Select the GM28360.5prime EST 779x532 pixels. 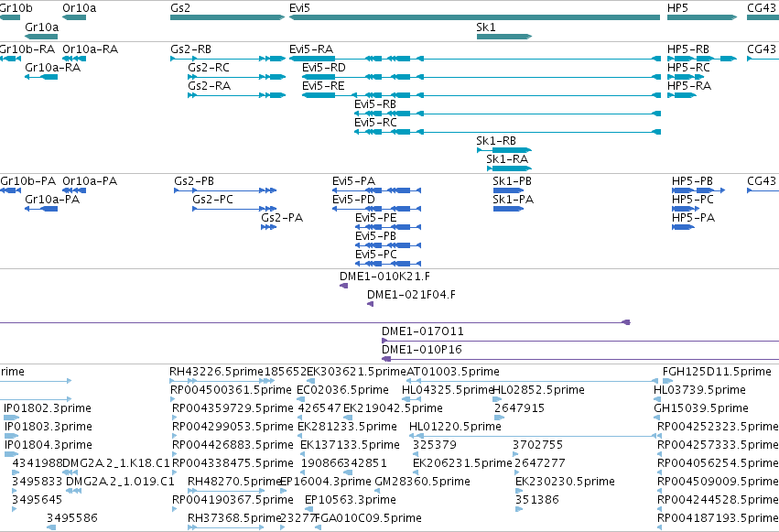pos(377,492)
